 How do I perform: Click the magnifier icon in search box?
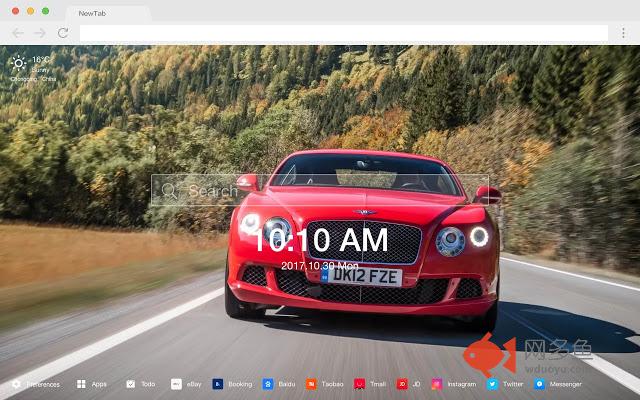coord(169,191)
